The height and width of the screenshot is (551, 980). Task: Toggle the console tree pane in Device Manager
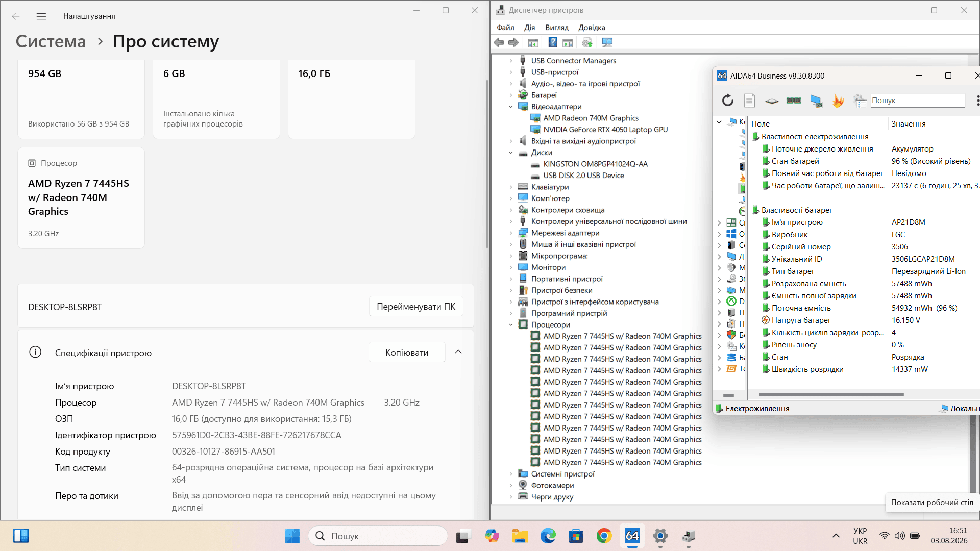tap(533, 43)
